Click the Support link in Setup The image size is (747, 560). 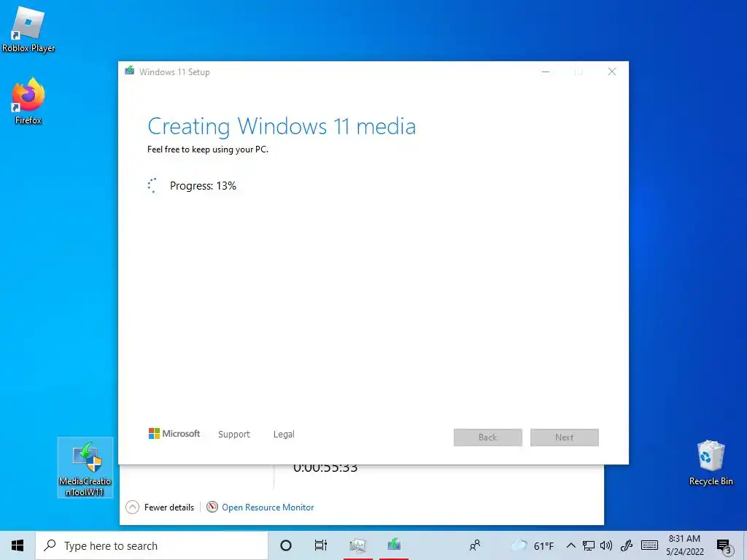(234, 435)
